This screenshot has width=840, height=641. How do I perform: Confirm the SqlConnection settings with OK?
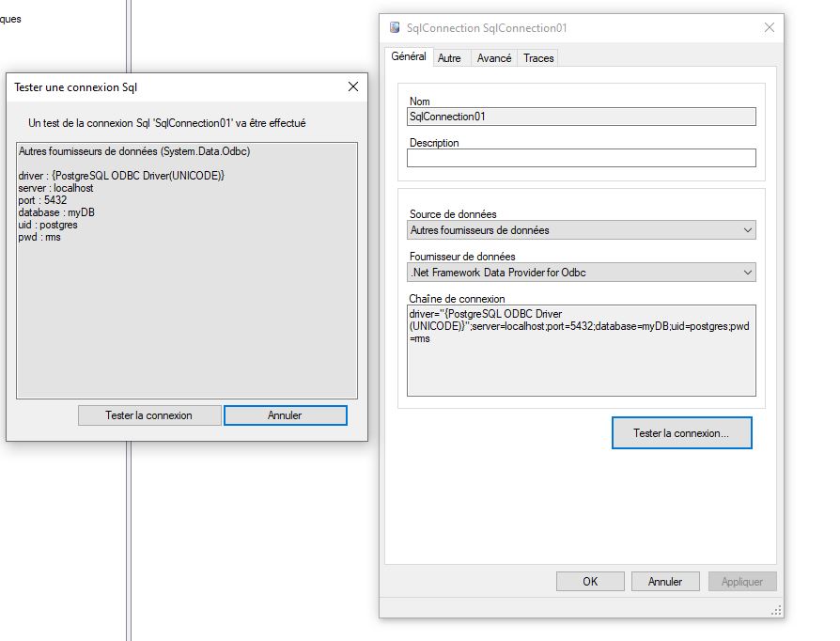click(590, 582)
